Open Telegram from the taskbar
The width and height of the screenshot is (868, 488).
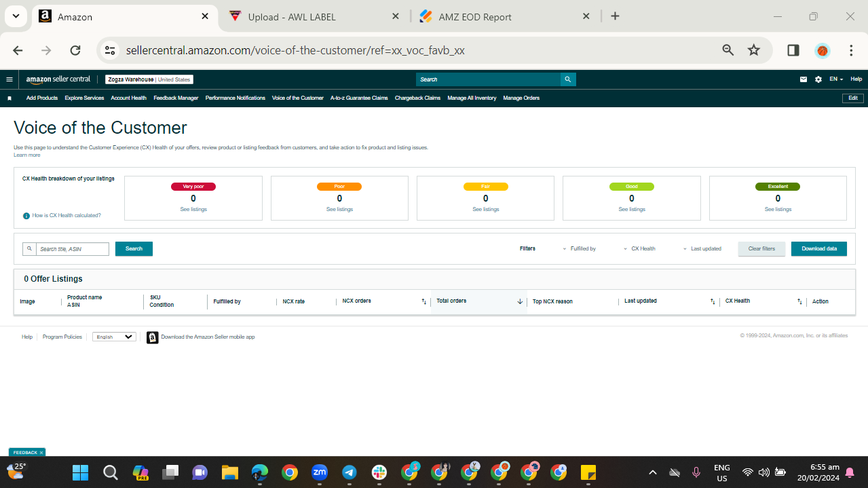(x=350, y=472)
